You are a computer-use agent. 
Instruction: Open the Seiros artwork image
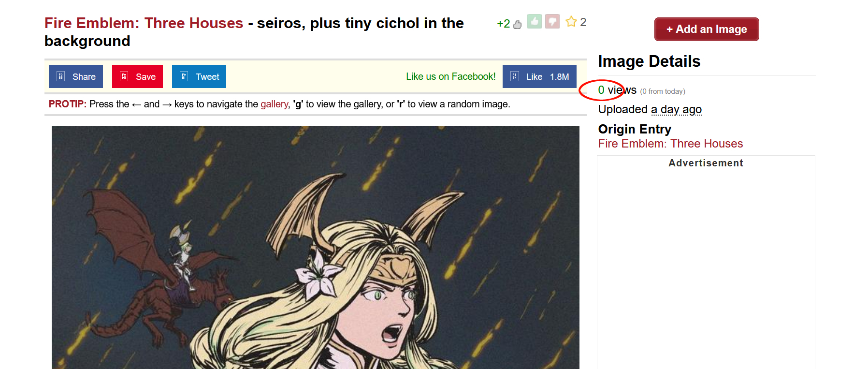[x=316, y=248]
